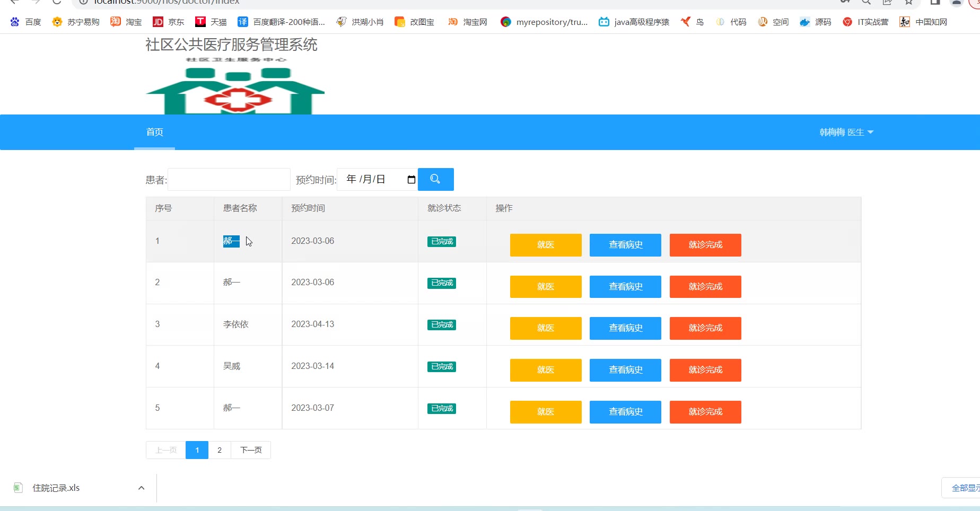The width and height of the screenshot is (980, 511).
Task: Open the 百度 bookmark
Action: (x=25, y=22)
